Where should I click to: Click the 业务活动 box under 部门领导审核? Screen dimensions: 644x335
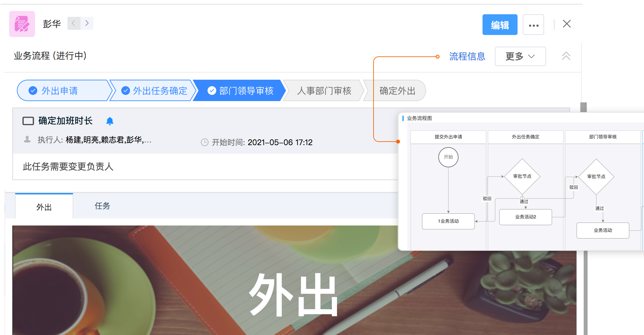pyautogui.click(x=603, y=230)
